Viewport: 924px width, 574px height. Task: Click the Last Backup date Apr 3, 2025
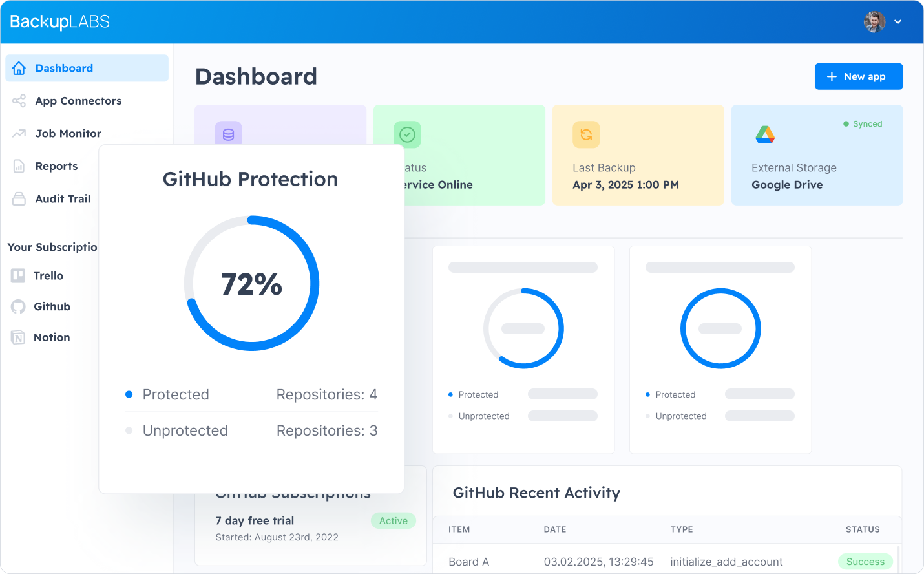(x=625, y=185)
